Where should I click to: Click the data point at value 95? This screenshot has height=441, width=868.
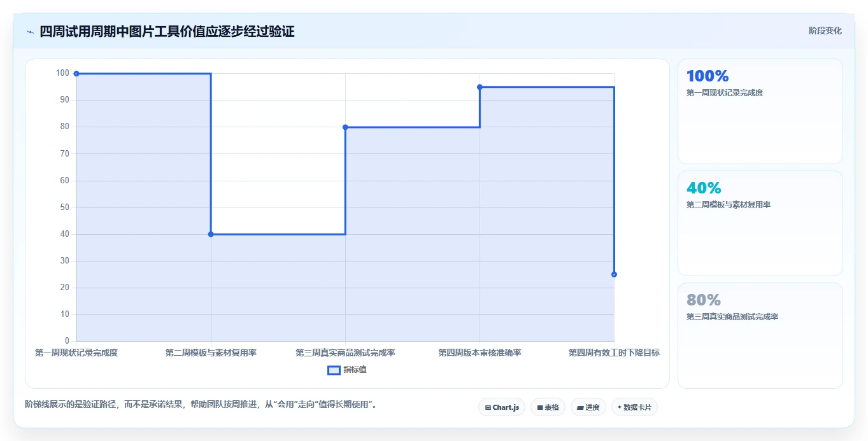tap(480, 87)
